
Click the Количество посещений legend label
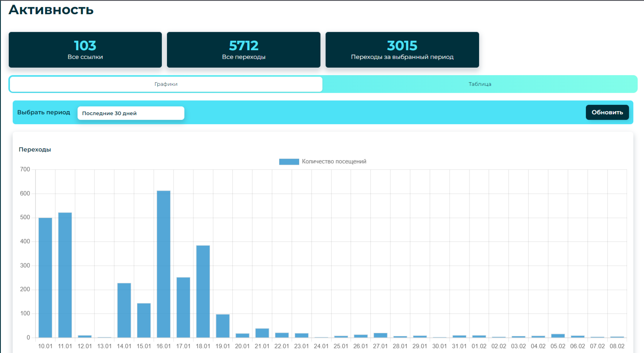334,161
